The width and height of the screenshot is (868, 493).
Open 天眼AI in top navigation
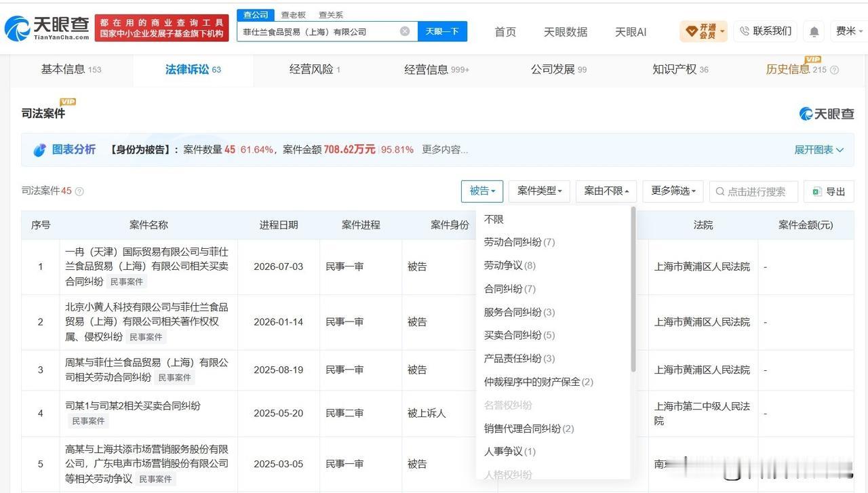click(x=631, y=32)
